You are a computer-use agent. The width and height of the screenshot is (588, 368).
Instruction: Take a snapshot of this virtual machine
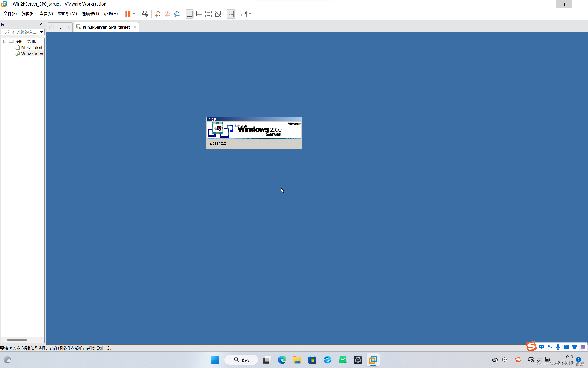tap(158, 14)
